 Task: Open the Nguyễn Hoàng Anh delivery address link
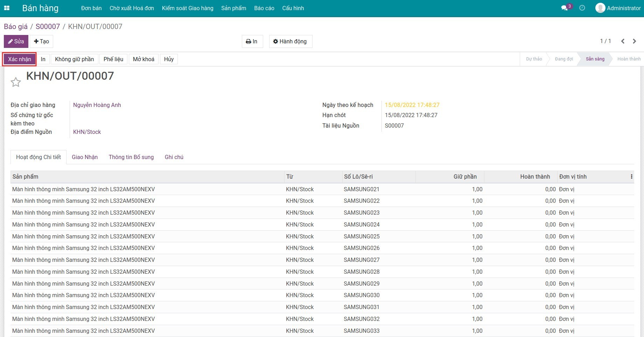(97, 105)
